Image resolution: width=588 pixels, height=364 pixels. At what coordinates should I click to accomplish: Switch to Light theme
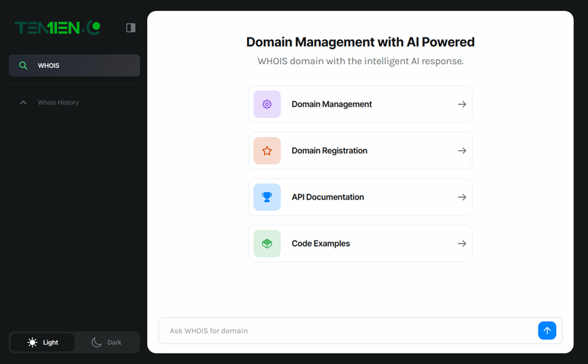tap(43, 343)
